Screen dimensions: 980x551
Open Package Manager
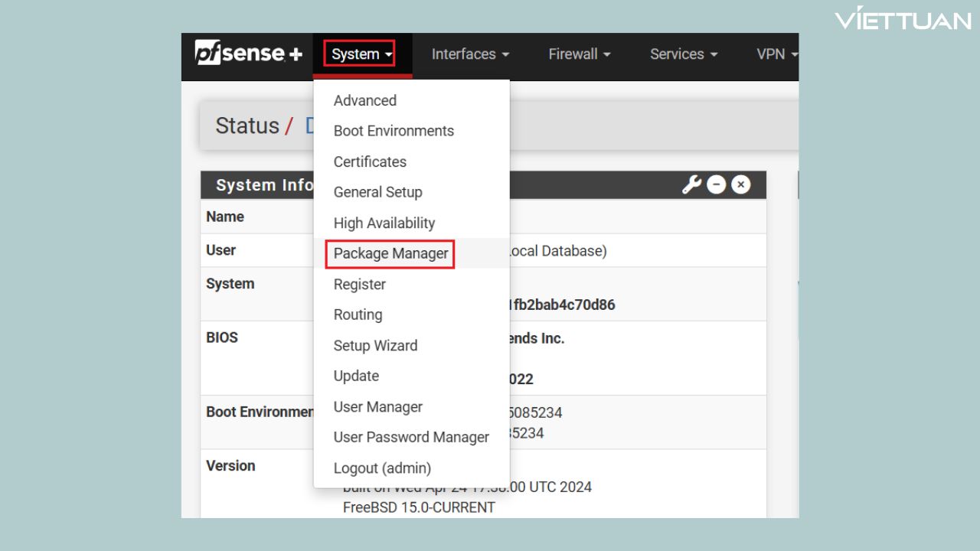390,253
